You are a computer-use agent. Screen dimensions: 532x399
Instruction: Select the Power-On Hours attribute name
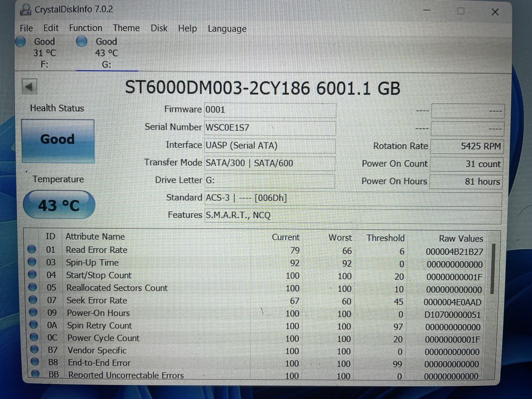(x=98, y=313)
